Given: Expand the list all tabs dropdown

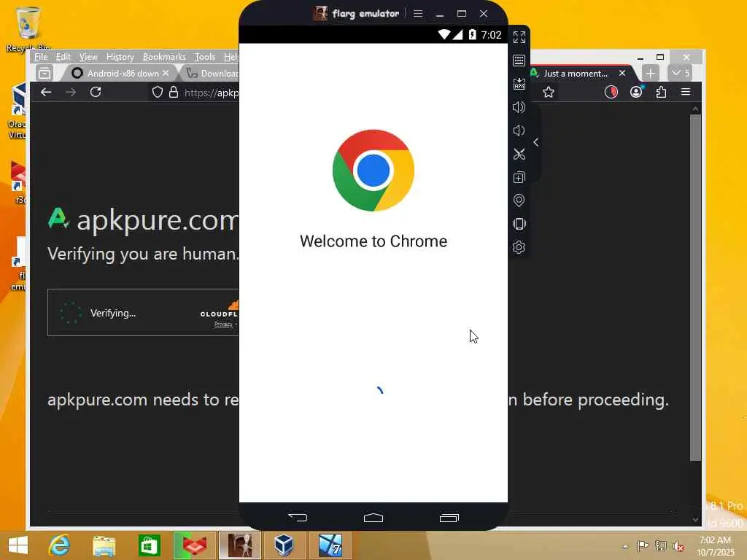Looking at the screenshot, I should 681,74.
